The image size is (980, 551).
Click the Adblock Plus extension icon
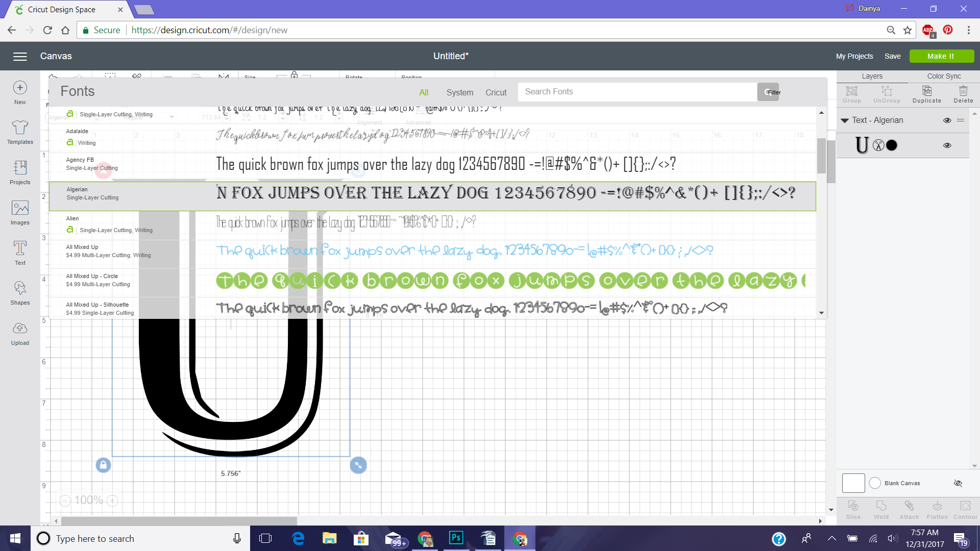coord(928,30)
